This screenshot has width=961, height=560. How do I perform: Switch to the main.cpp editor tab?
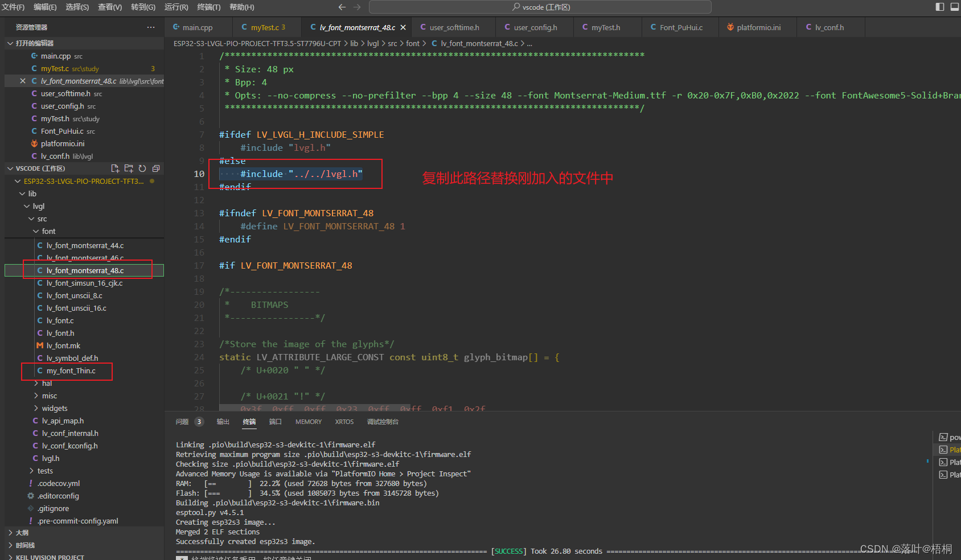click(198, 27)
